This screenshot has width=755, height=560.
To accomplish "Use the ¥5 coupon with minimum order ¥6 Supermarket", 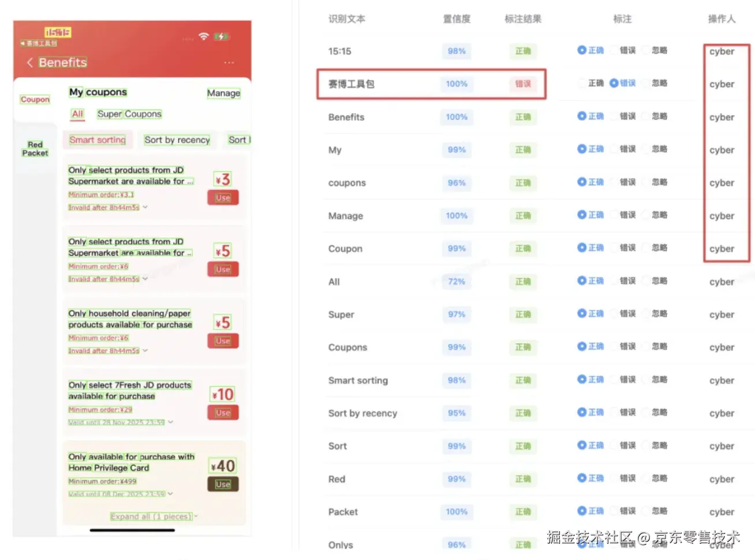I will [223, 270].
